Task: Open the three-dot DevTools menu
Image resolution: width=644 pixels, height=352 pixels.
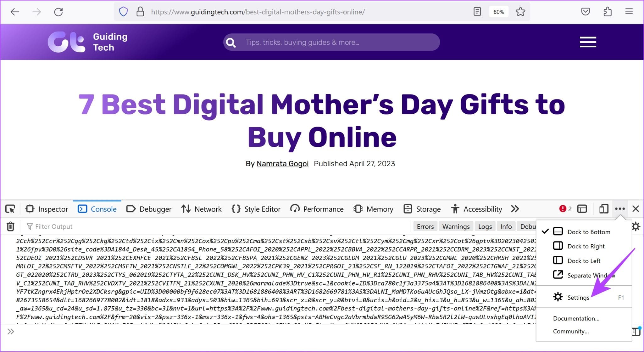Action: pos(619,208)
